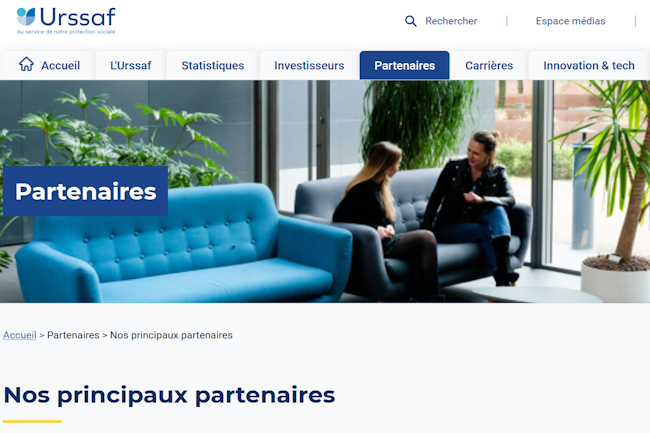This screenshot has width=650, height=433.
Task: Follow the Accueil breadcrumb link
Action: [x=20, y=335]
